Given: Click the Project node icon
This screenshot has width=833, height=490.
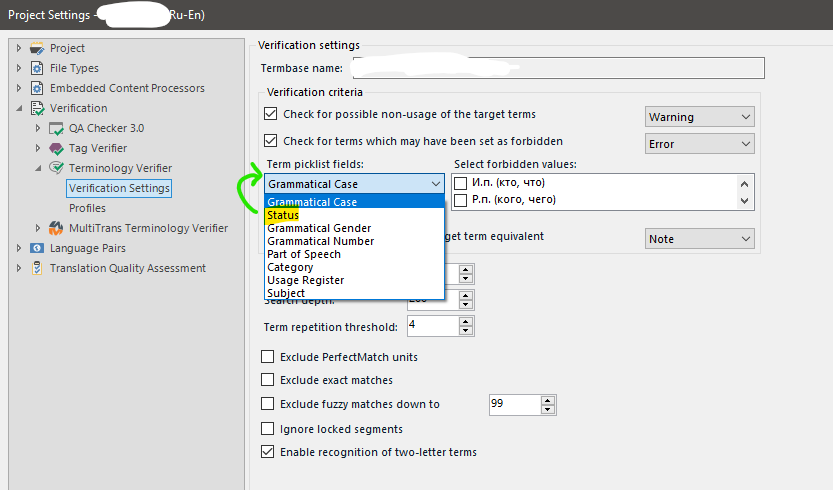Looking at the screenshot, I should [x=37, y=48].
